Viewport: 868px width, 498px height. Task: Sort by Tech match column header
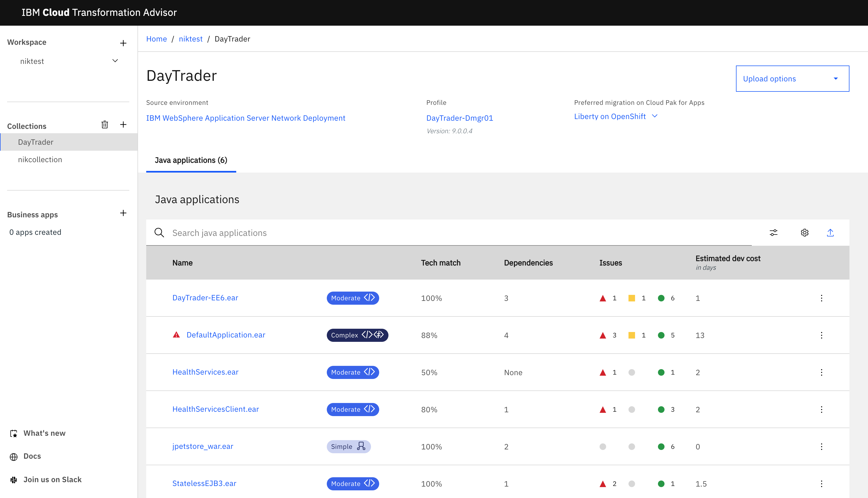[x=441, y=263]
